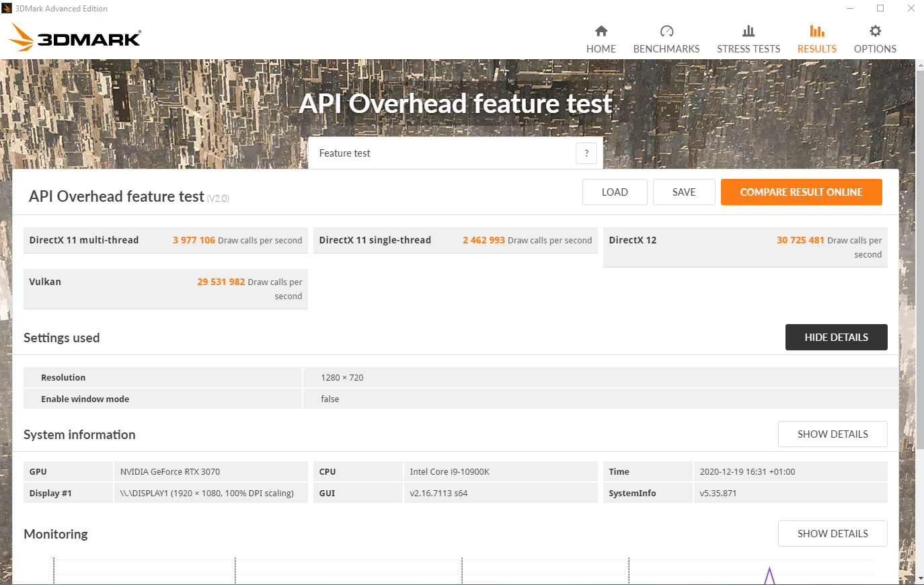Click the Stress Tests chart icon
The height and width of the screenshot is (585, 924).
748,31
